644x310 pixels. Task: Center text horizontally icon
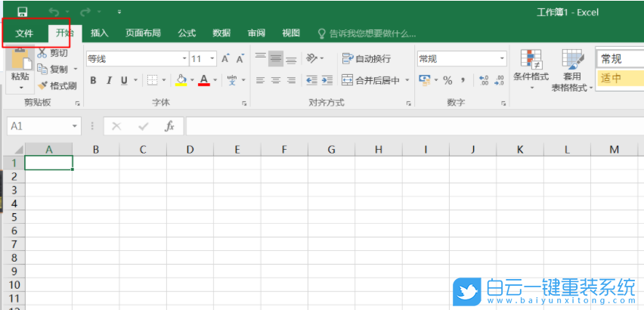(x=276, y=80)
